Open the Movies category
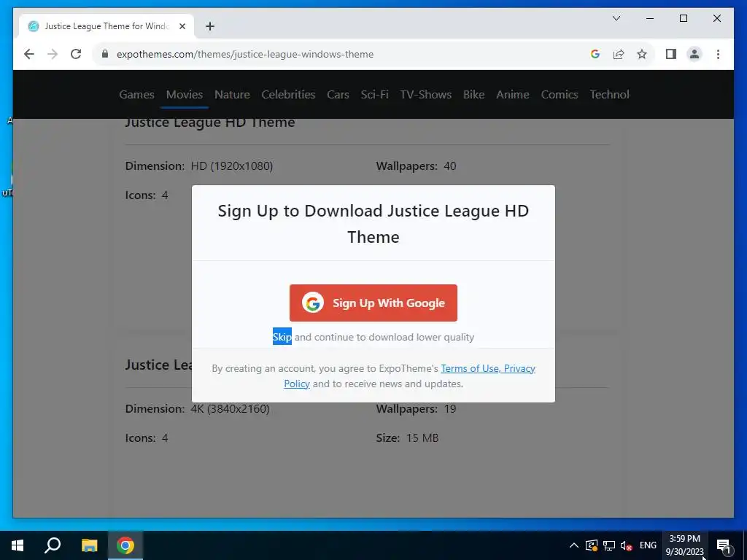Screen dimensions: 747x560 (185, 94)
